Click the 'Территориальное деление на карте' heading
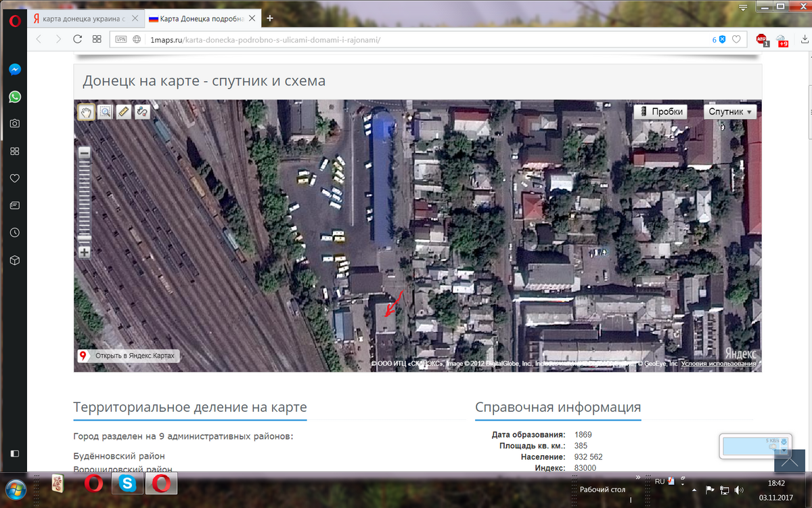Image resolution: width=812 pixels, height=508 pixels. point(190,407)
